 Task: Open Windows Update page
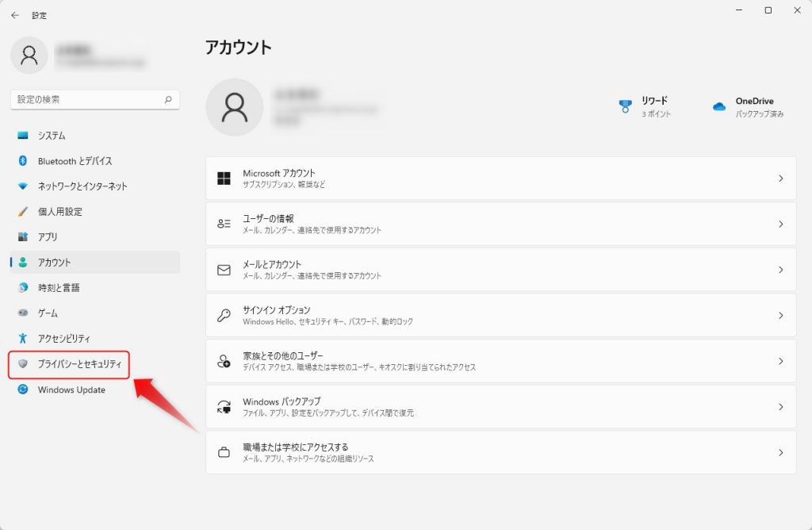[95, 389]
